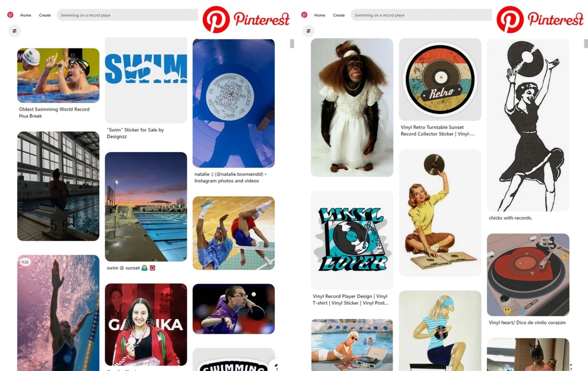Image resolution: width=588 pixels, height=371 pixels.
Task: Go to Home in the left pane
Action: (26, 15)
